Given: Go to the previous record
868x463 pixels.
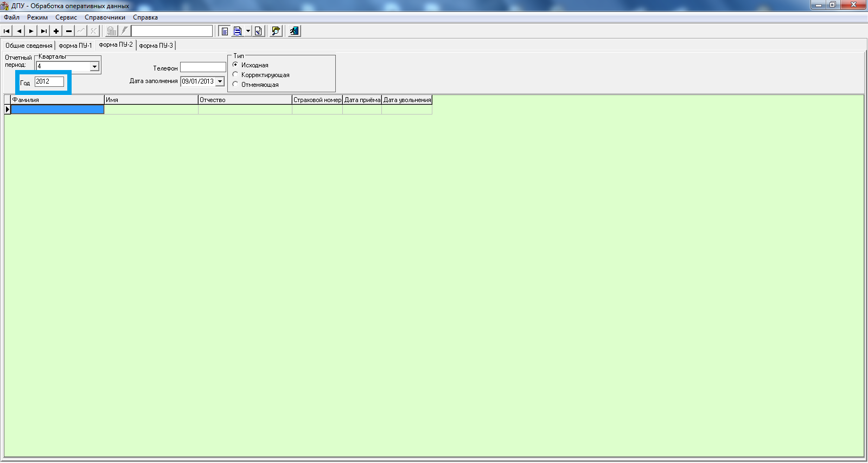Looking at the screenshot, I should (19, 31).
